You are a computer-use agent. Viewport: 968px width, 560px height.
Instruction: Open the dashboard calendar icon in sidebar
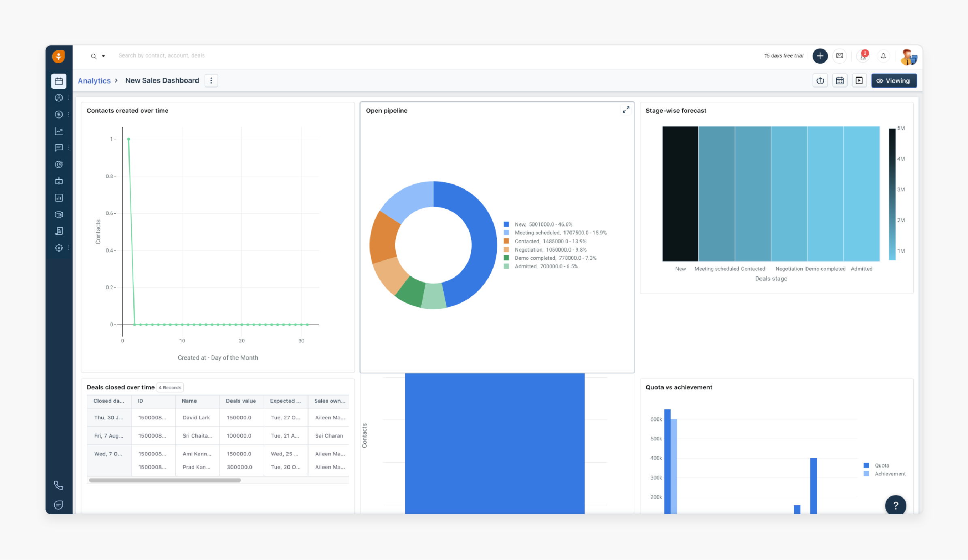click(59, 81)
